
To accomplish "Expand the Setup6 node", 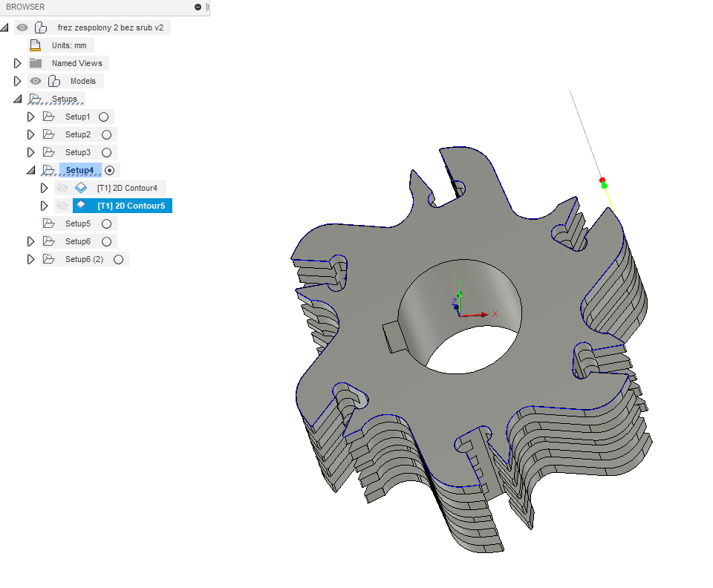I will [30, 241].
